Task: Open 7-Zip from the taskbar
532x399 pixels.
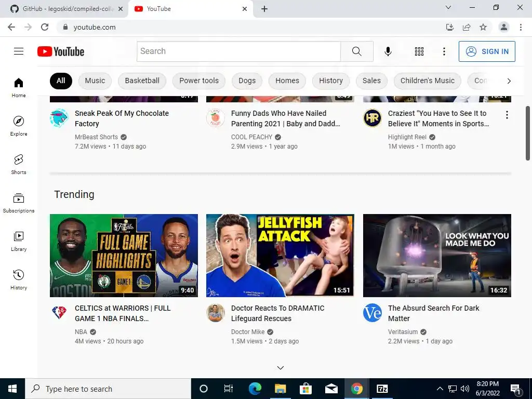Action: click(x=382, y=389)
